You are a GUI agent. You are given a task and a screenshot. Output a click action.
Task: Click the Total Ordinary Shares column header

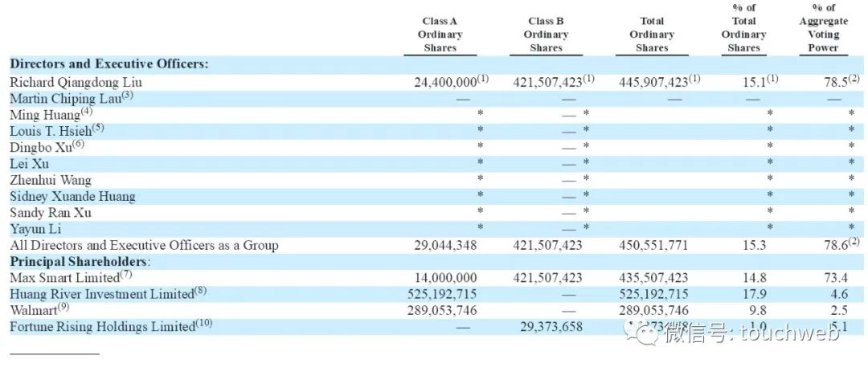pyautogui.click(x=652, y=35)
